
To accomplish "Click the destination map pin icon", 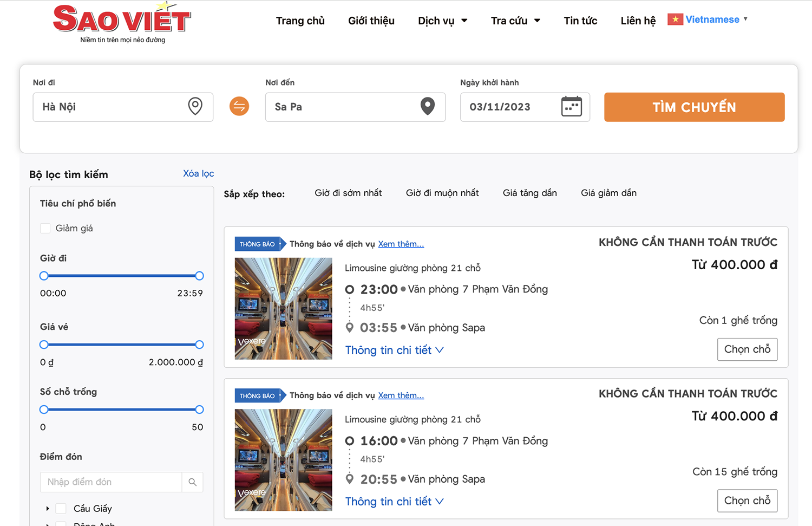I will 427,106.
